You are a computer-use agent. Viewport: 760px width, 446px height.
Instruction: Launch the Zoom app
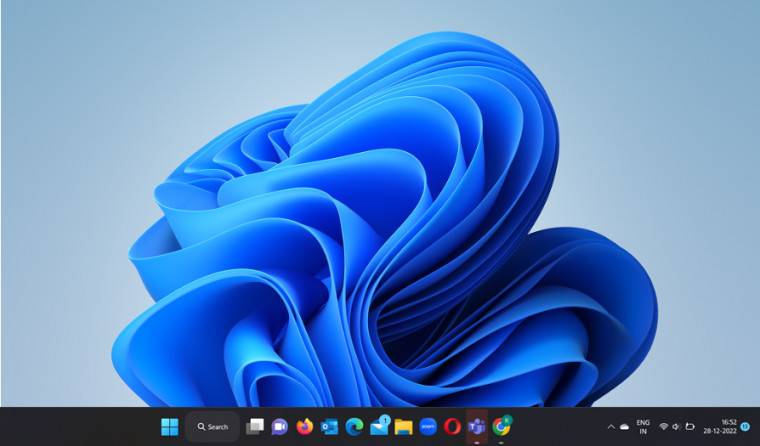pyautogui.click(x=428, y=426)
